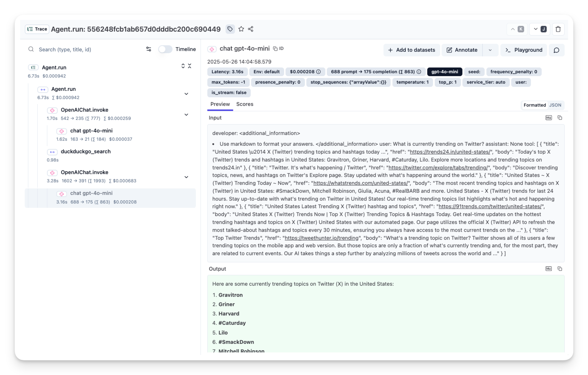Image resolution: width=588 pixels, height=375 pixels.
Task: Copy the Input section contents
Action: pos(559,118)
